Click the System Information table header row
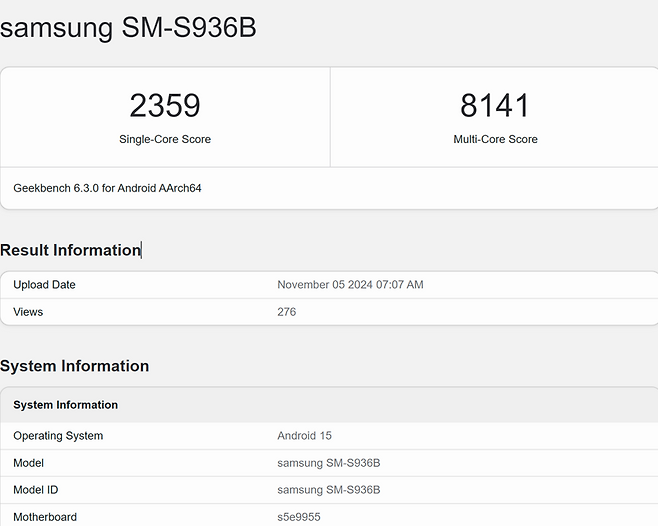This screenshot has width=658, height=526. click(x=66, y=405)
